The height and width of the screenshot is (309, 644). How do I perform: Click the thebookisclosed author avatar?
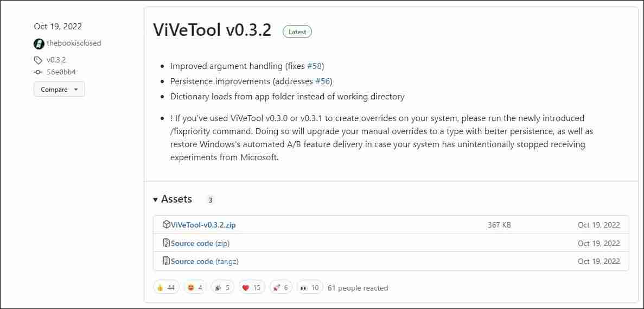pos(39,43)
